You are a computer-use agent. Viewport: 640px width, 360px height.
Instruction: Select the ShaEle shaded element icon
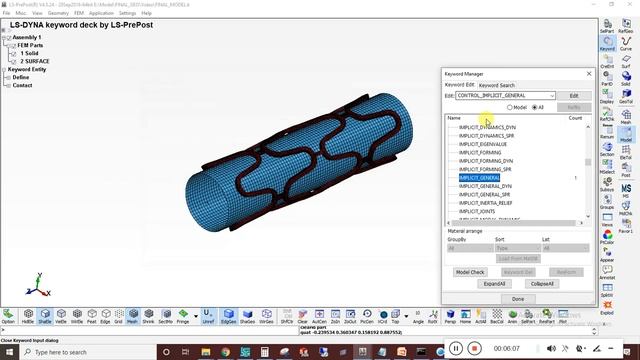45,316
